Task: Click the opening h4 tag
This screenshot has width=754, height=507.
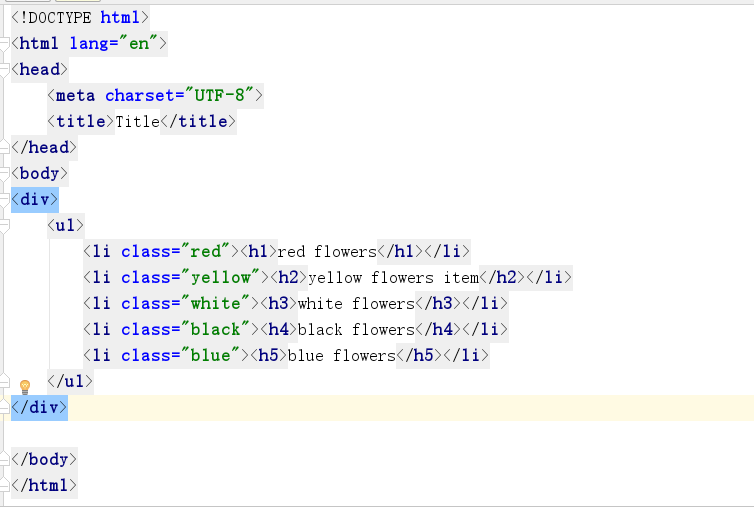Action: point(279,330)
